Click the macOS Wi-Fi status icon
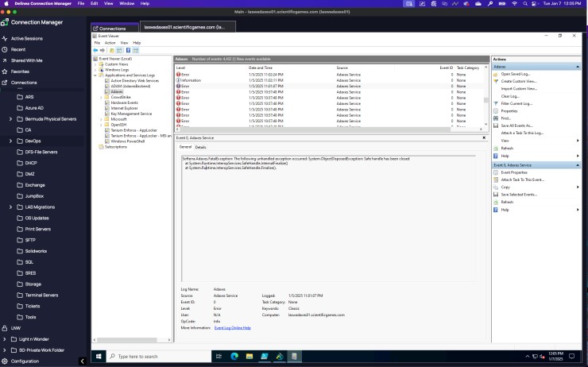This screenshot has height=367, width=588. point(515,3)
